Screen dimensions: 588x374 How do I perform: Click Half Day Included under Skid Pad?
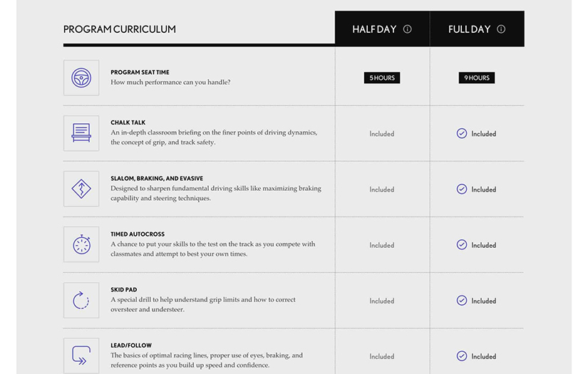(382, 301)
